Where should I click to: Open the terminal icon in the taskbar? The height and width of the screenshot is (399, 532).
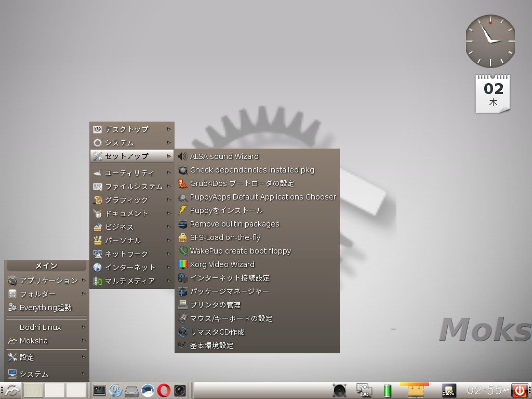pyautogui.click(x=99, y=390)
